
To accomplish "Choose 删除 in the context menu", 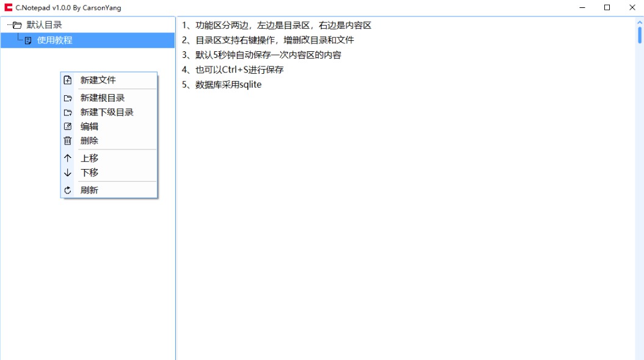I will [89, 140].
